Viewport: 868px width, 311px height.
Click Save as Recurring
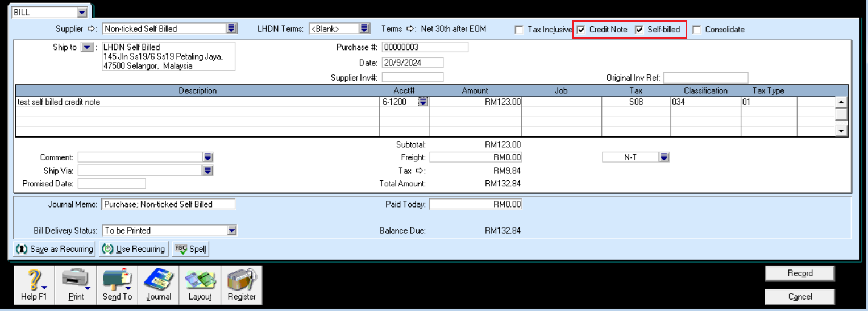point(55,249)
